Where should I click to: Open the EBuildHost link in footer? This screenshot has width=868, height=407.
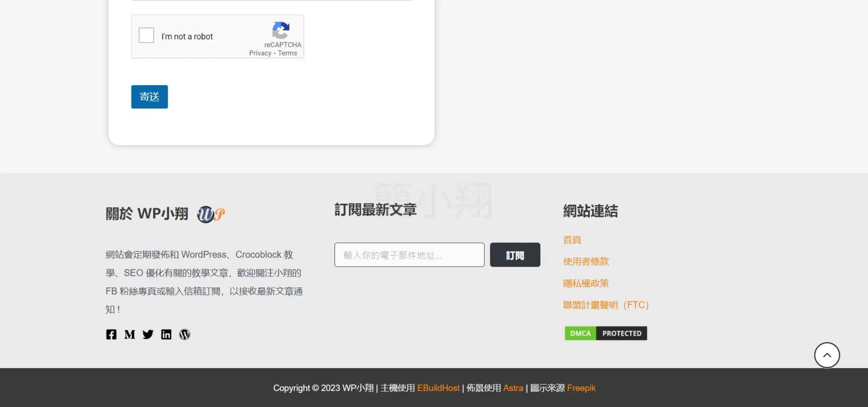(x=438, y=388)
